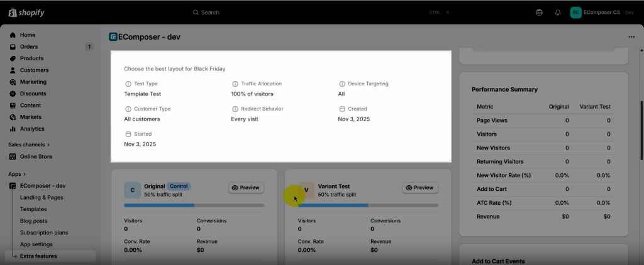Select Extra features in sidebar
The height and width of the screenshot is (265, 644).
pyautogui.click(x=38, y=256)
